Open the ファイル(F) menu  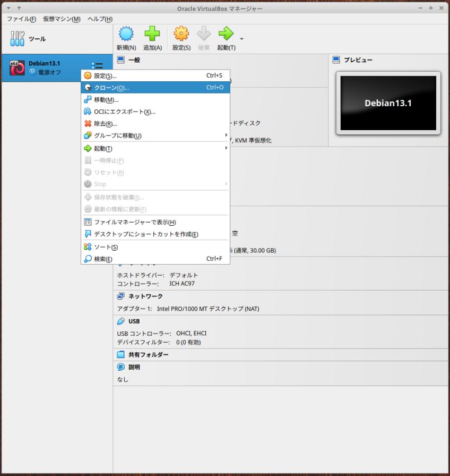point(22,19)
